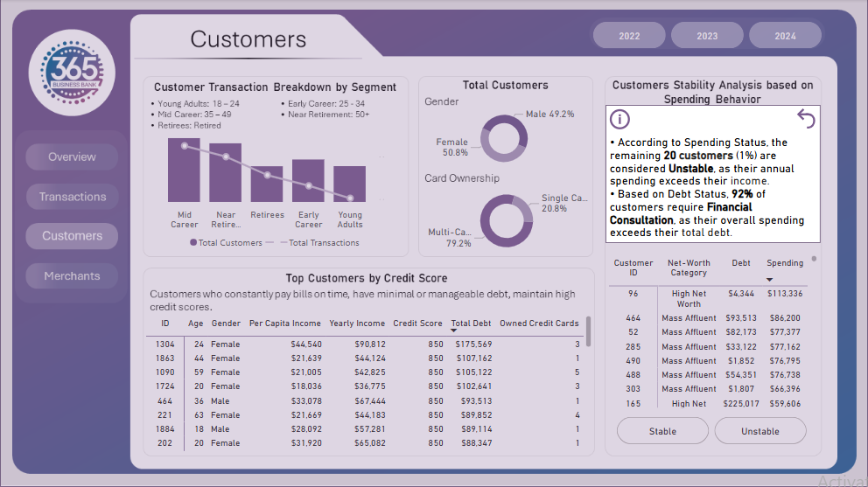Show Unstable customers

(x=759, y=431)
